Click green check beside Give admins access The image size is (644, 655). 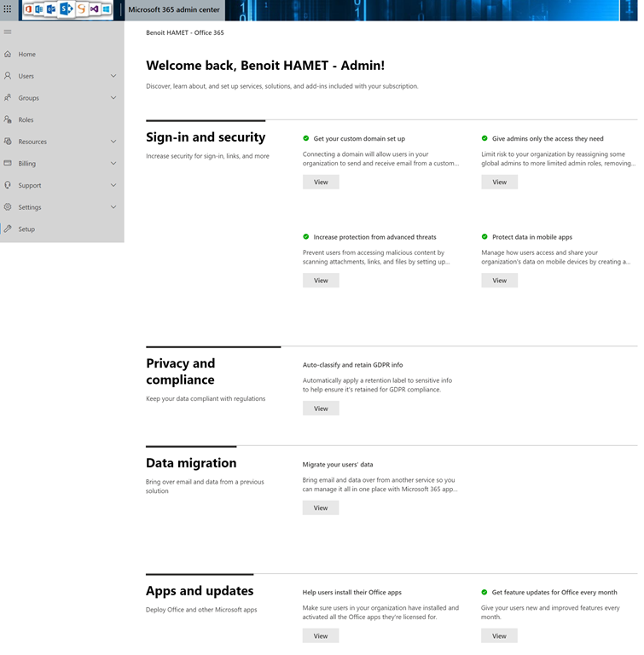pos(484,138)
